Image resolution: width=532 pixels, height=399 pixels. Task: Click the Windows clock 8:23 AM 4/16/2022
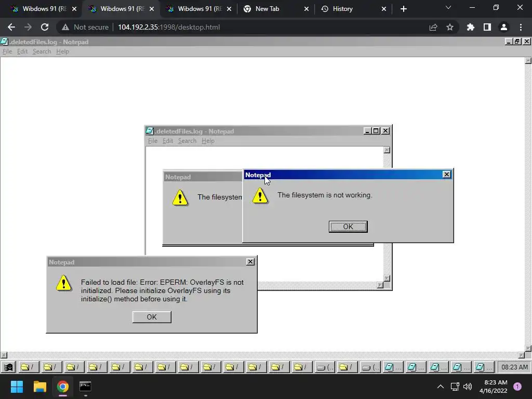click(x=494, y=387)
